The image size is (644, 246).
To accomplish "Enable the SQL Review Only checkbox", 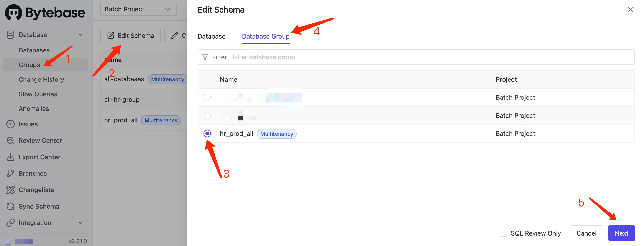I will (503, 233).
